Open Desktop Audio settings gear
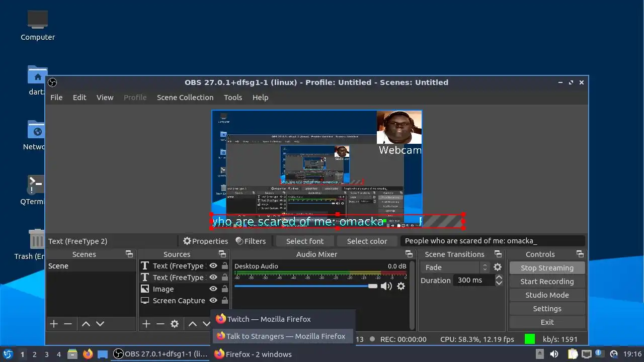The width and height of the screenshot is (644, 362). point(401,286)
